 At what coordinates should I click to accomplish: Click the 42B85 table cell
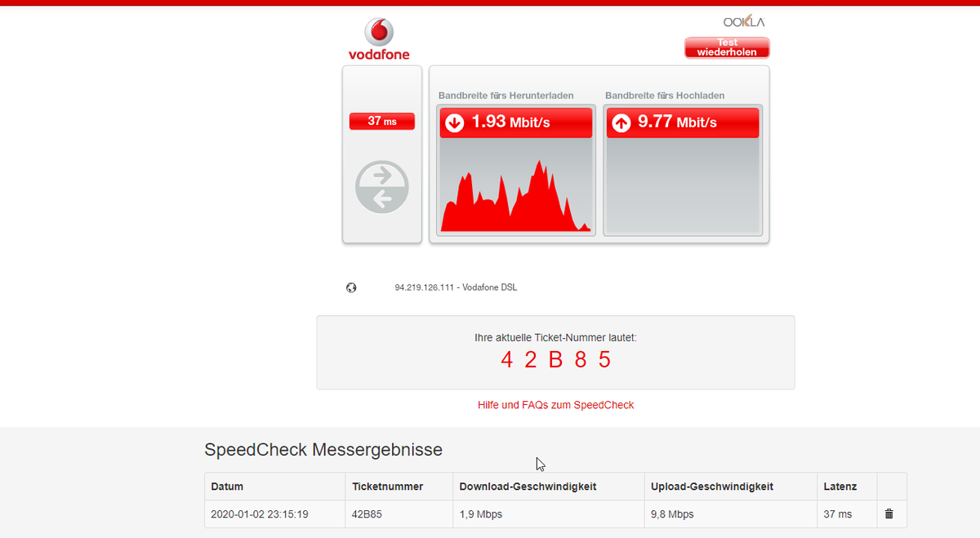(399, 514)
